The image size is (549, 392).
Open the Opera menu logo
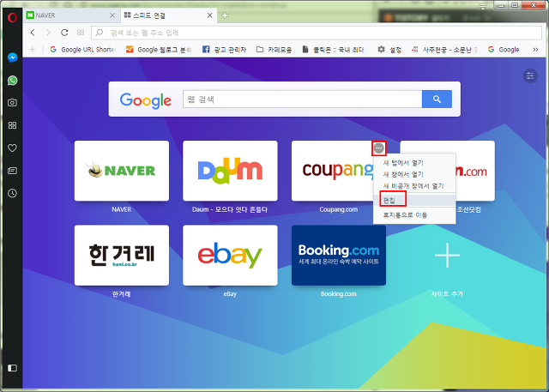12,17
